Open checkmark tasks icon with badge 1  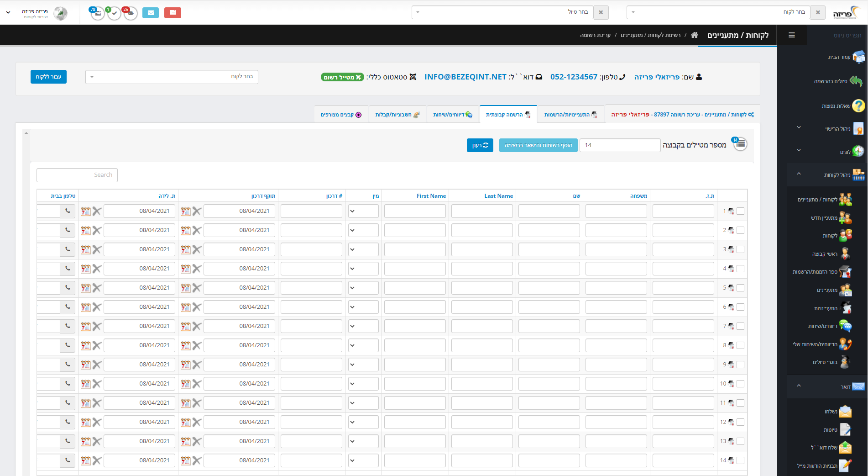(114, 13)
